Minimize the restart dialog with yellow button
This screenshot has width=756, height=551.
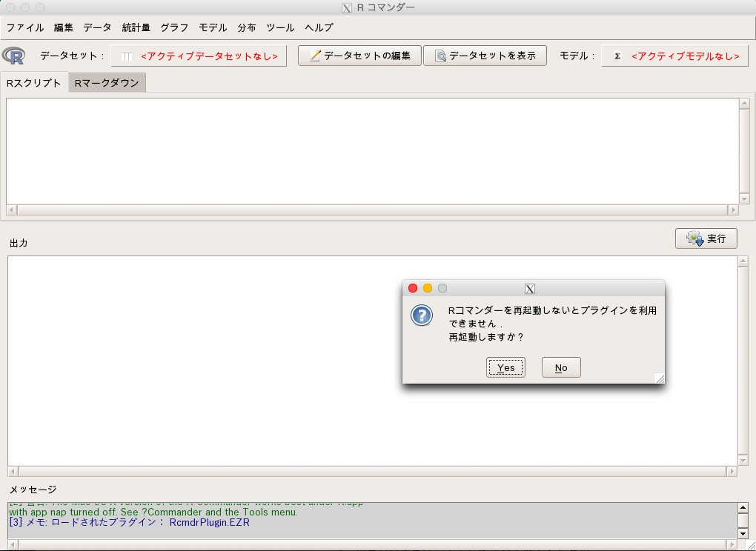pyautogui.click(x=428, y=288)
